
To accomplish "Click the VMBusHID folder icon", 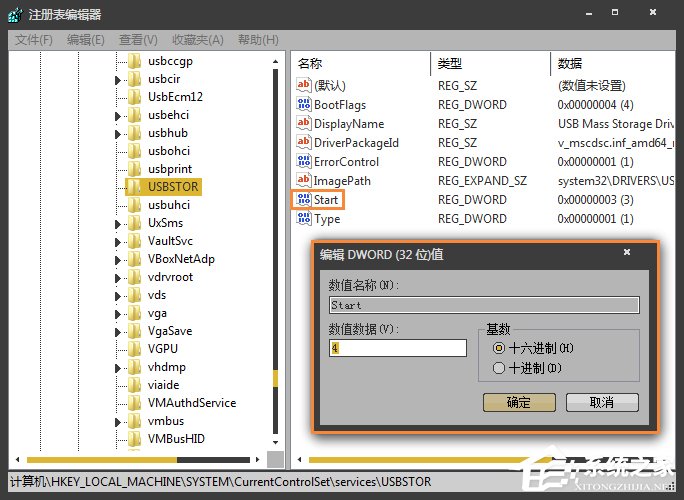I will [134, 438].
